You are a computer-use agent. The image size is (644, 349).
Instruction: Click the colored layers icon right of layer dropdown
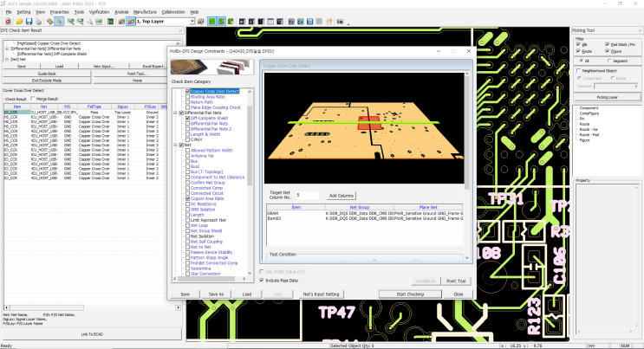[x=200, y=22]
